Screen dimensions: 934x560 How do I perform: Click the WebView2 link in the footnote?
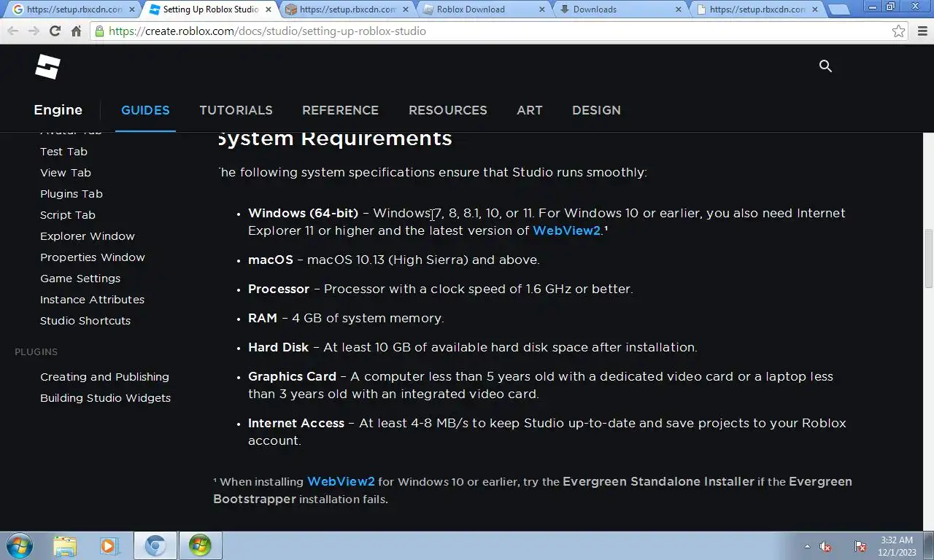click(x=341, y=481)
